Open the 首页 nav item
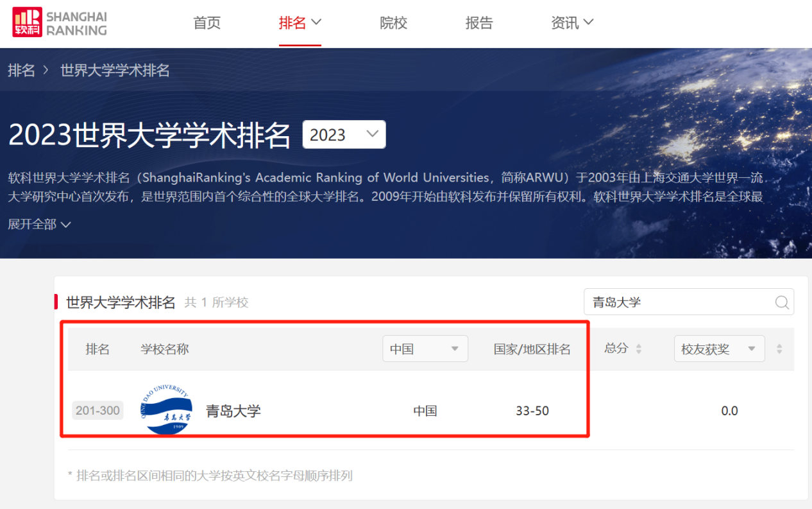Screen dimensions: 812x509 (x=207, y=23)
